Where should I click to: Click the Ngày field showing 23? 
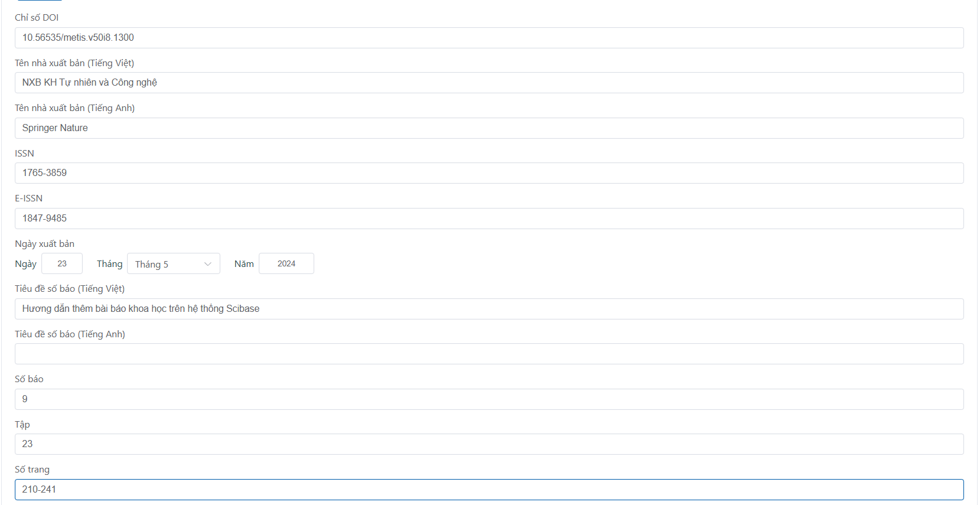[62, 263]
